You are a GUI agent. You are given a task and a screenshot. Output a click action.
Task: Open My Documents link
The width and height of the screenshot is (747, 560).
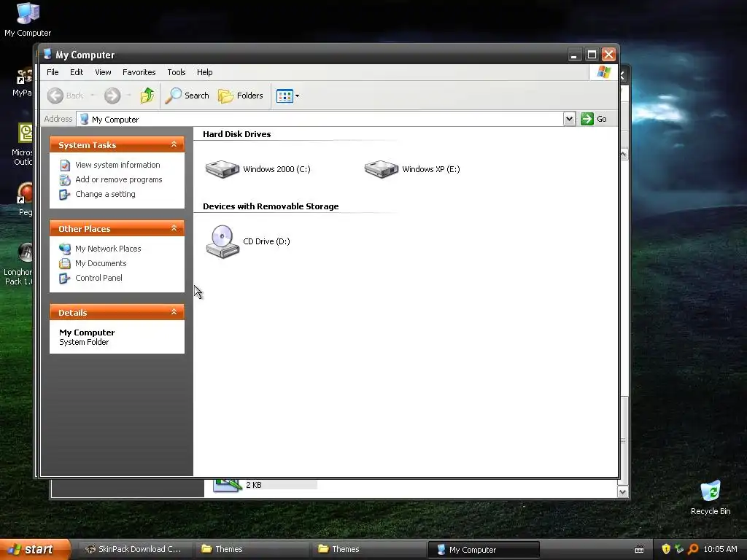(101, 263)
